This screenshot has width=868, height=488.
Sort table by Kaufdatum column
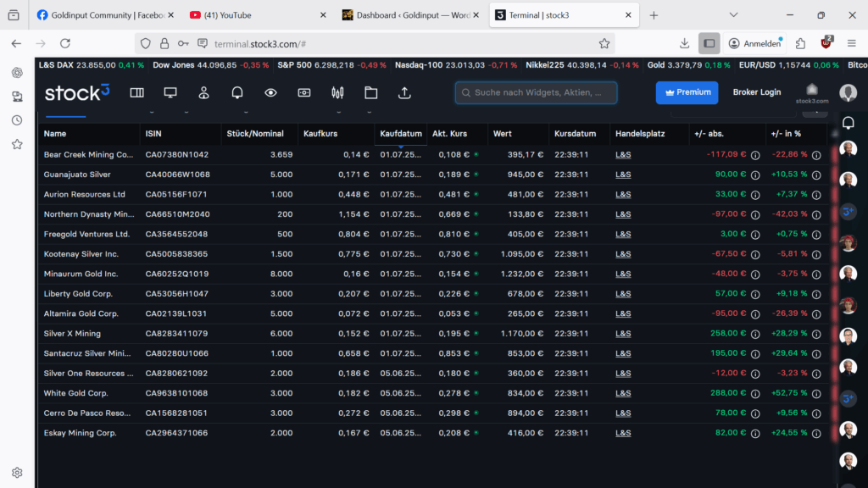click(x=401, y=134)
